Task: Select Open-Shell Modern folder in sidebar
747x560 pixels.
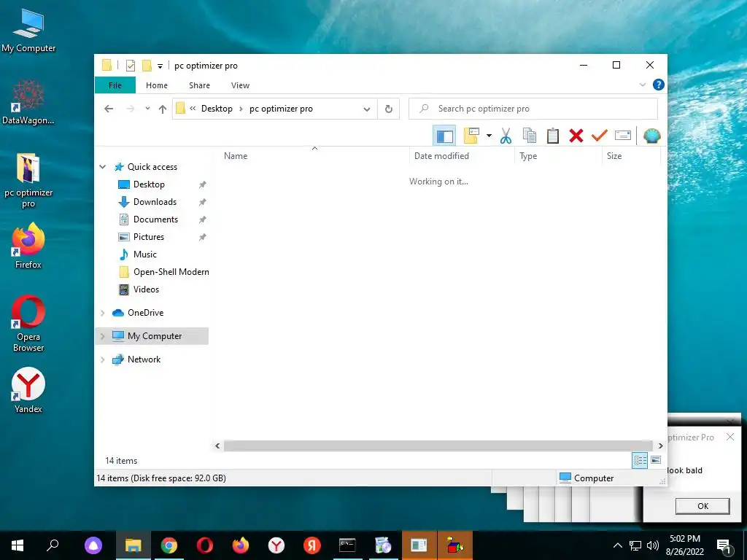Action: [171, 272]
